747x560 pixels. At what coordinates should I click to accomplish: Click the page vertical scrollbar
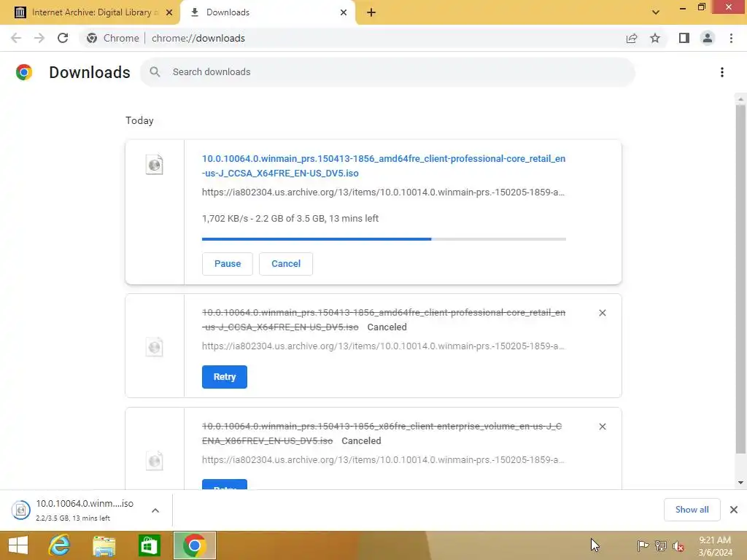coord(740,279)
